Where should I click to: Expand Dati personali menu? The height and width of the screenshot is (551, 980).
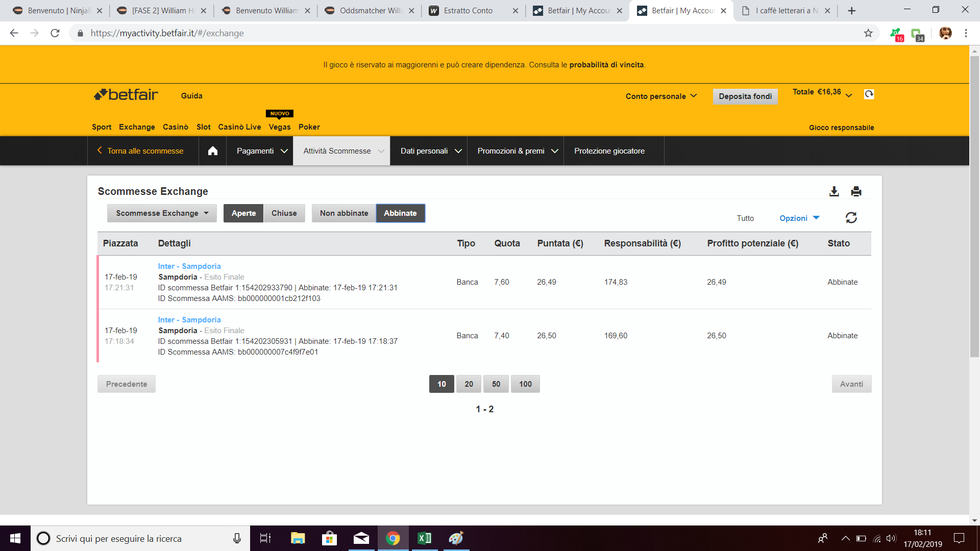[429, 151]
